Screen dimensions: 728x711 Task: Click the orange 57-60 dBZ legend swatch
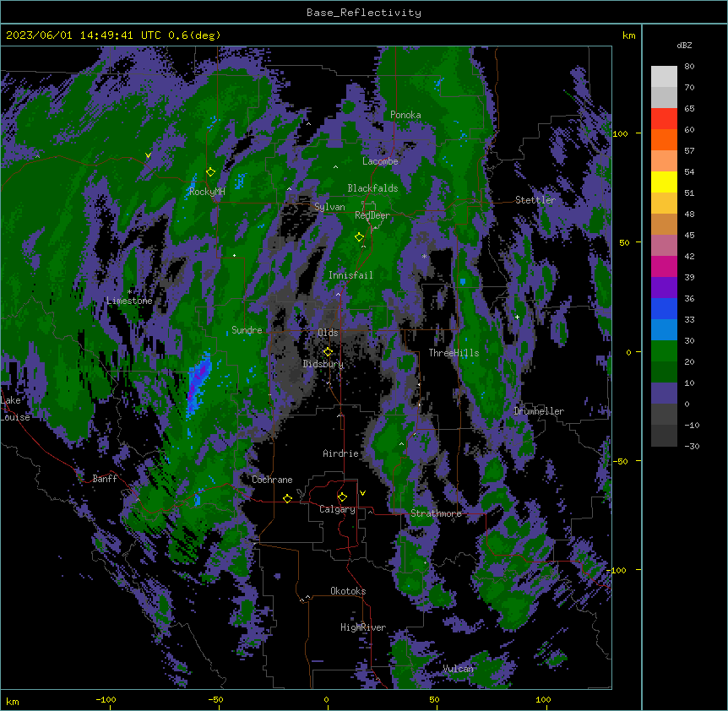point(664,140)
